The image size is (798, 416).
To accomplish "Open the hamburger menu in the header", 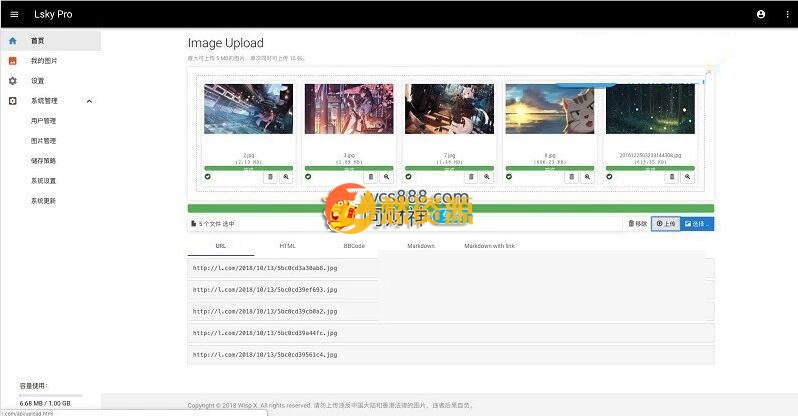I will point(14,14).
